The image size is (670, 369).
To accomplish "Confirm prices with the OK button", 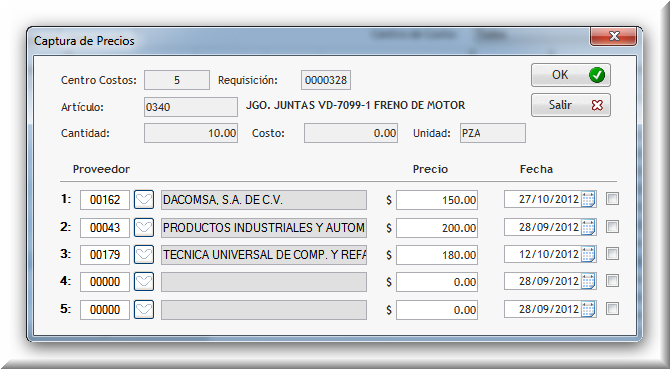I will pyautogui.click(x=571, y=75).
